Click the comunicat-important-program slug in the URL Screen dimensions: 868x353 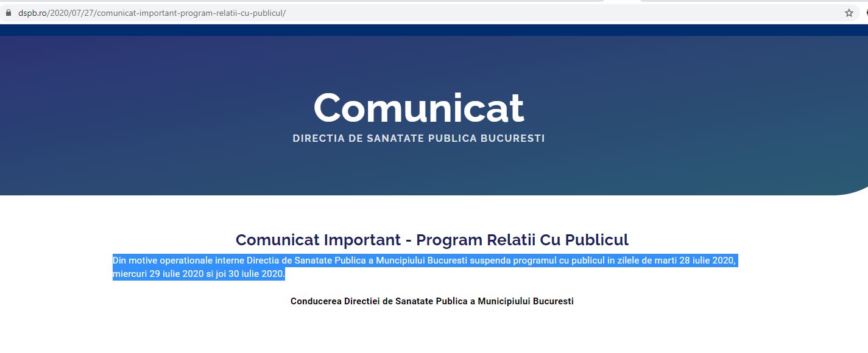[x=152, y=13]
